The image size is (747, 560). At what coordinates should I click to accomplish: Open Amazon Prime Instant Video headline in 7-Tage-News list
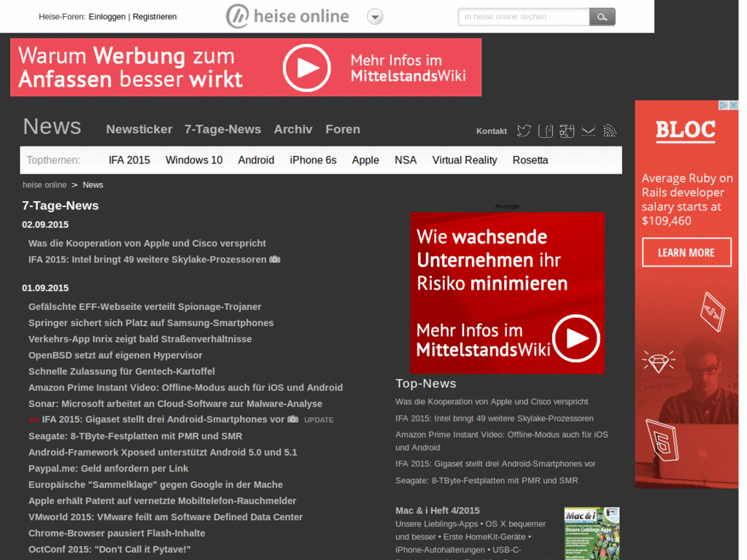pyautogui.click(x=185, y=388)
